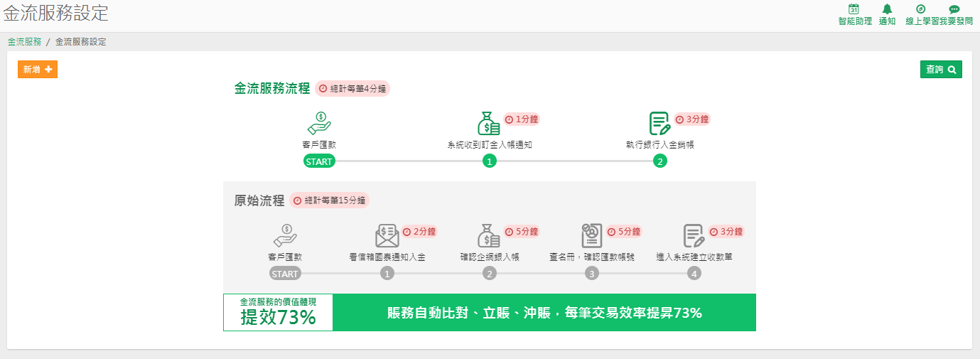Screen dimensions: 980x359
Task: Click the 金流服務流程 heading
Action: pyautogui.click(x=272, y=88)
